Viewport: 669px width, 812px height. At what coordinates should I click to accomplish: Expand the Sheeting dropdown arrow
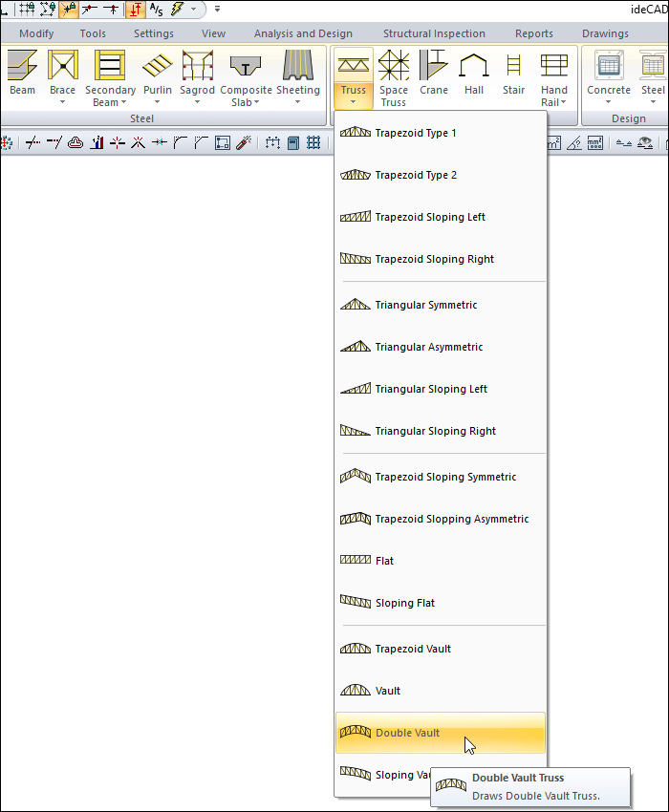click(297, 102)
